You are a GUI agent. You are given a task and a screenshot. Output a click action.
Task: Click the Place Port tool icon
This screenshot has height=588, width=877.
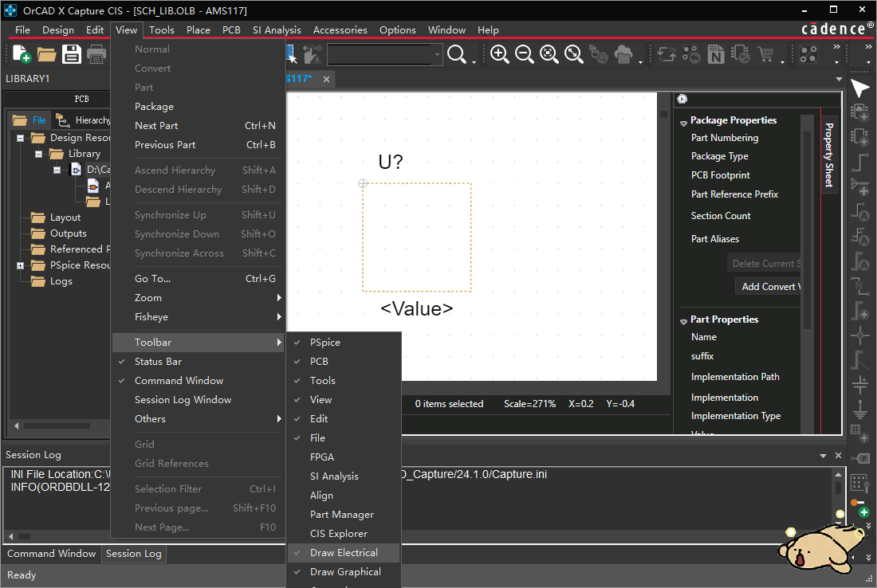click(859, 458)
